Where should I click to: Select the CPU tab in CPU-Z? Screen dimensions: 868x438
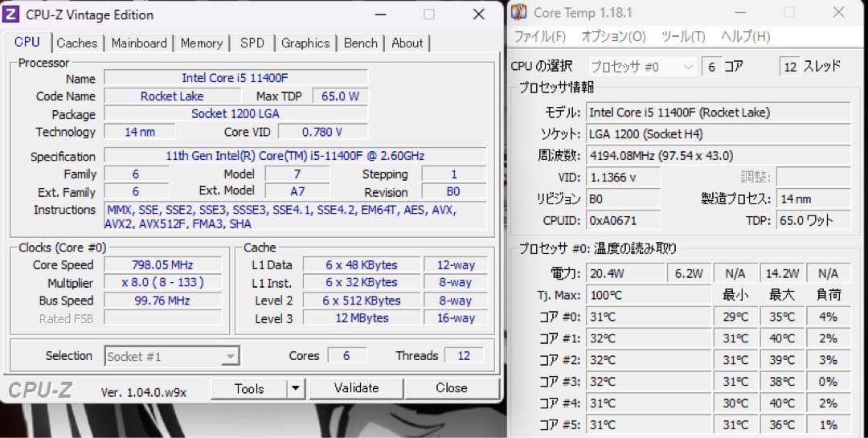27,42
